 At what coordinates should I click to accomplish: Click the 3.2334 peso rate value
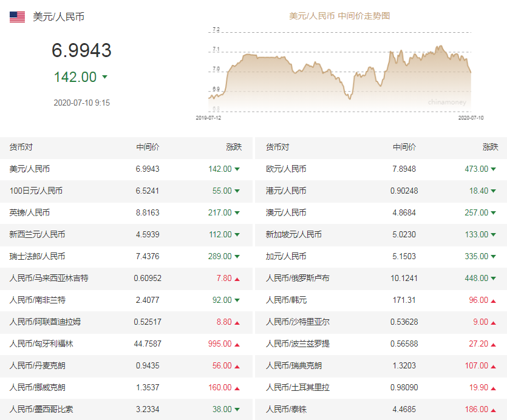tap(148, 409)
